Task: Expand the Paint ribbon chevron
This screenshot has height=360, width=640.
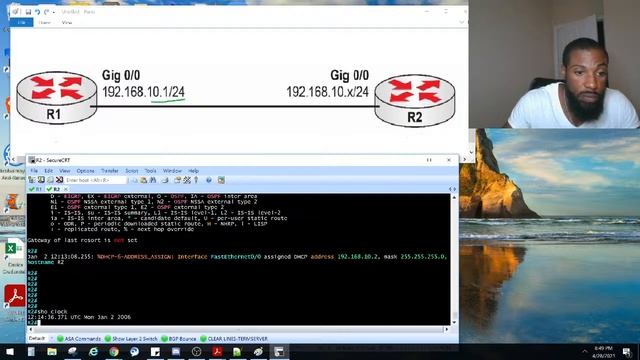Action: click(462, 22)
